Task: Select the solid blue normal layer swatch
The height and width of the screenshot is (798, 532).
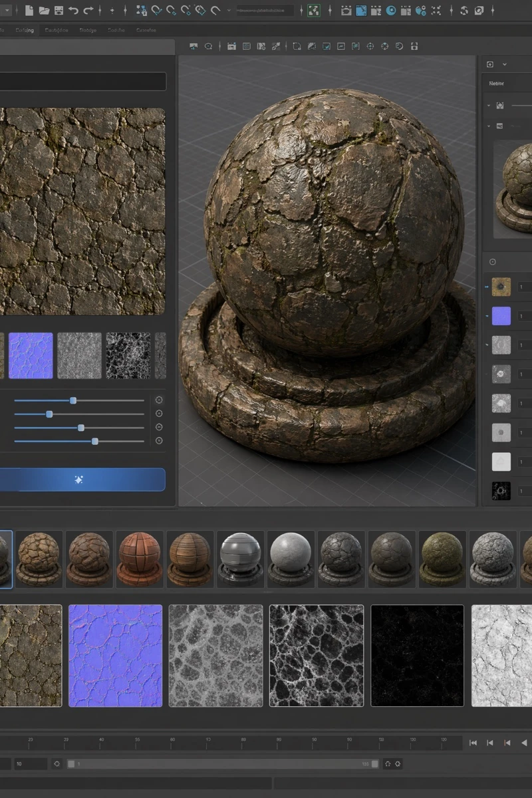Action: point(501,316)
